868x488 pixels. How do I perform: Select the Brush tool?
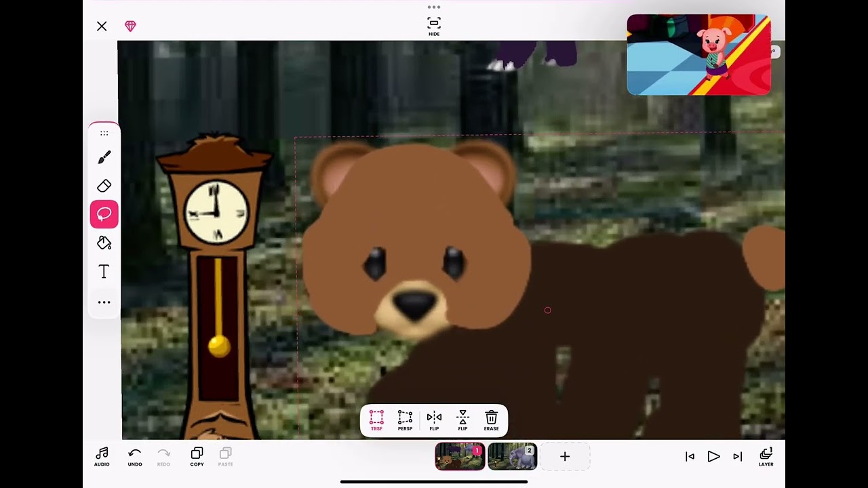[x=104, y=157]
